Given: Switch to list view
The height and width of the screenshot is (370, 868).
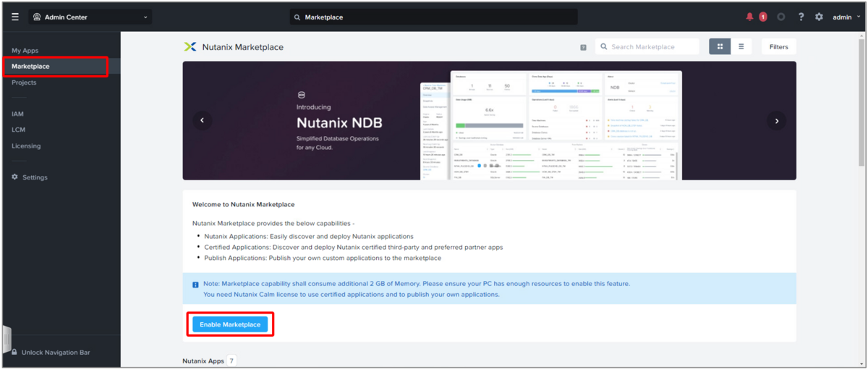Looking at the screenshot, I should point(741,46).
